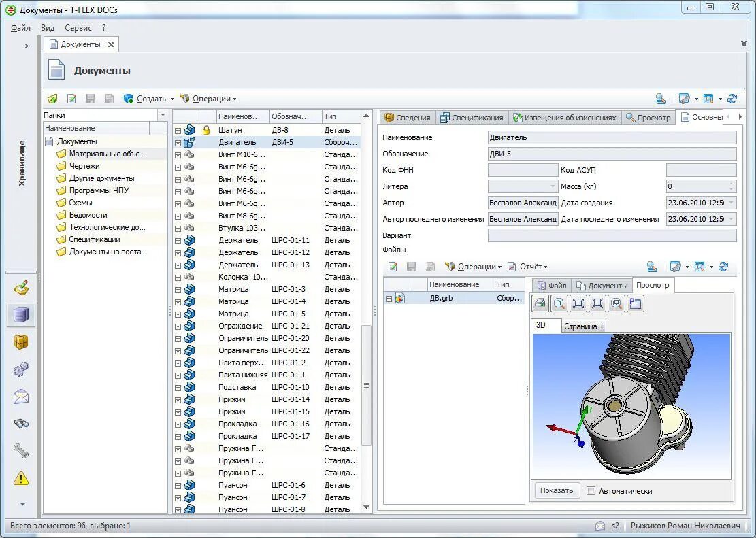
Task: Open the yellow warning triangle icon in sidebar
Action: [20, 478]
